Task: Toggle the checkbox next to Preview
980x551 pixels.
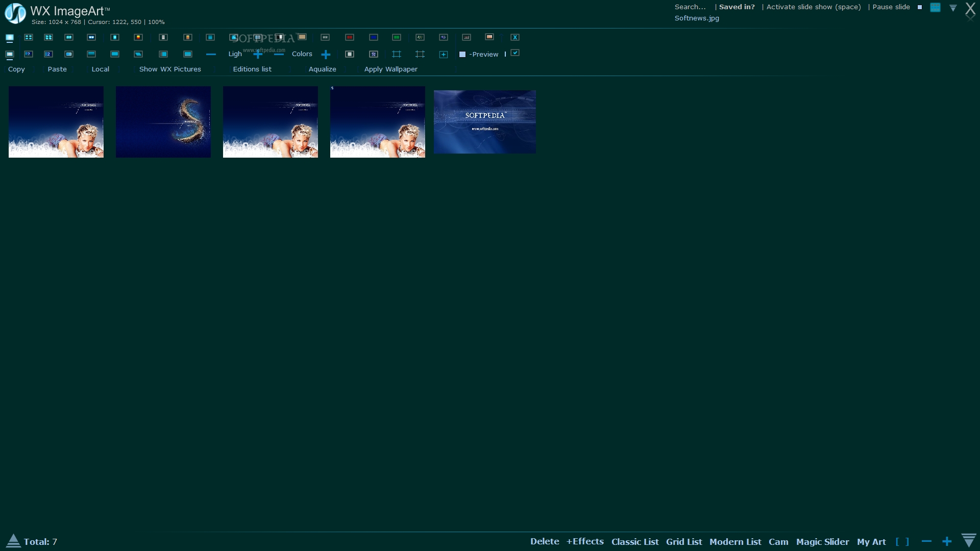Action: pyautogui.click(x=515, y=53)
